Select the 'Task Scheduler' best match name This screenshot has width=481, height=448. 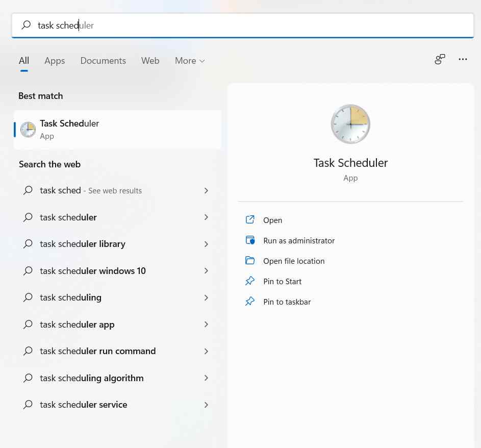[69, 123]
